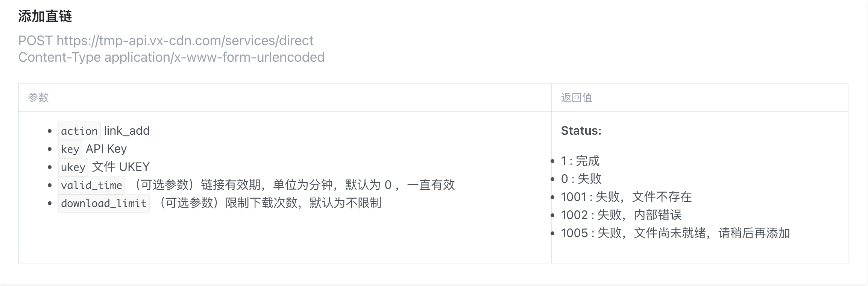Viewport: 868px width, 286px height.
Task: Click the 文件 UKEY description text
Action: 121,167
